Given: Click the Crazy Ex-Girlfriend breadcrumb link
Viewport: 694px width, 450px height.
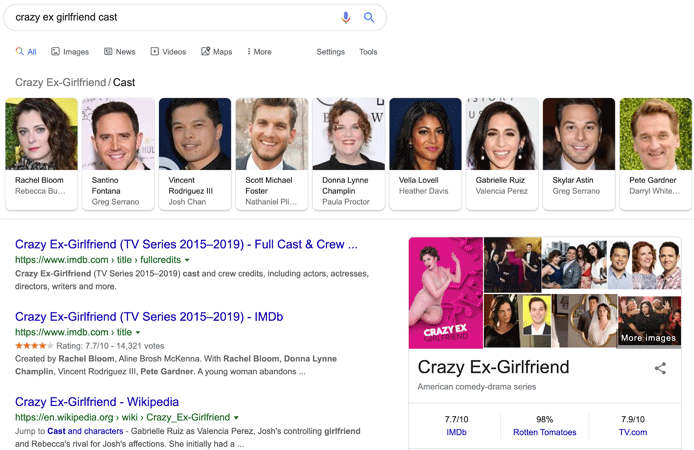Looking at the screenshot, I should 61,82.
